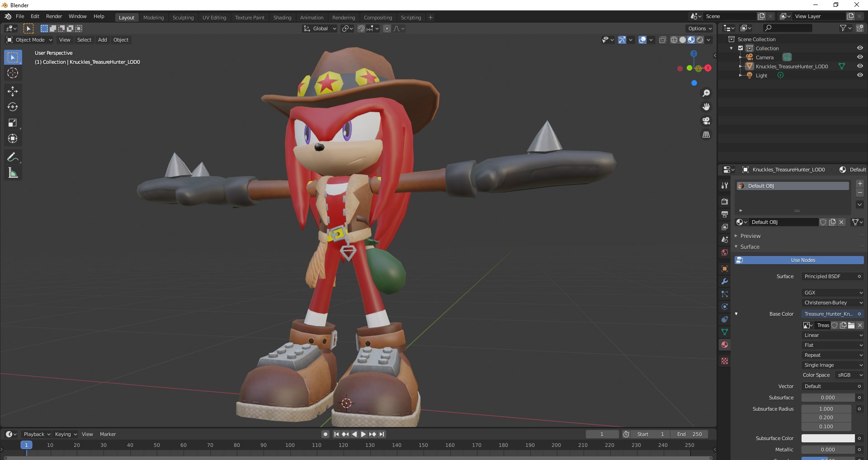Toggle proportional editing in header
868x460 pixels.
coord(387,28)
